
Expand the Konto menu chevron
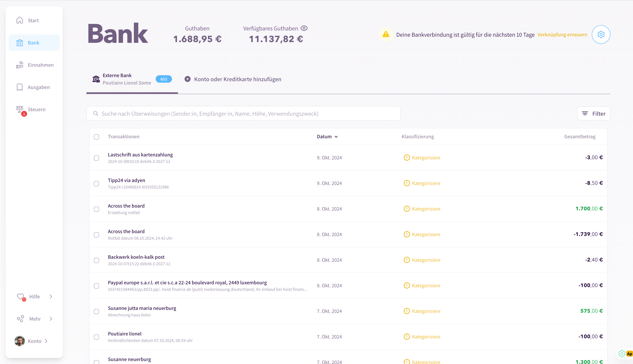coord(46,341)
